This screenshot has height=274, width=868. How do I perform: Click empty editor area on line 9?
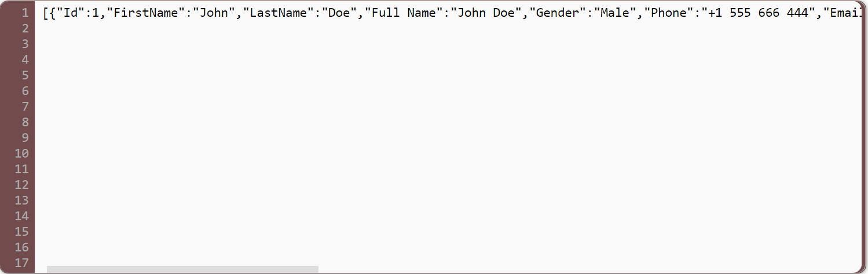(x=446, y=138)
